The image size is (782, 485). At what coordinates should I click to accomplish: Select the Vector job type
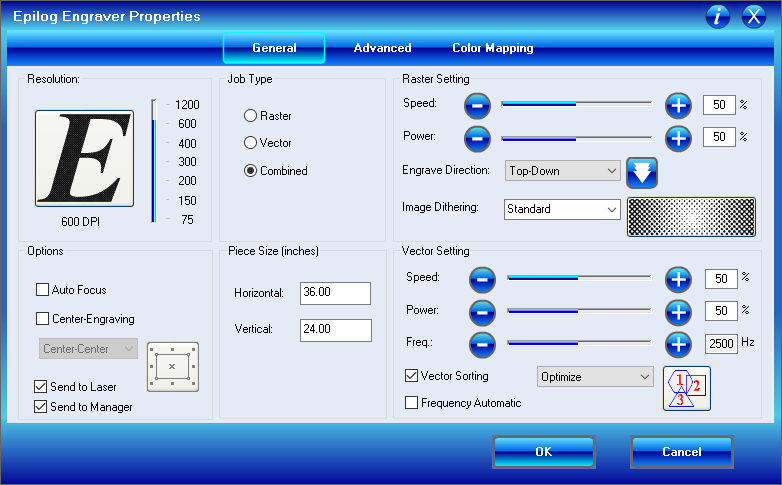[250, 143]
